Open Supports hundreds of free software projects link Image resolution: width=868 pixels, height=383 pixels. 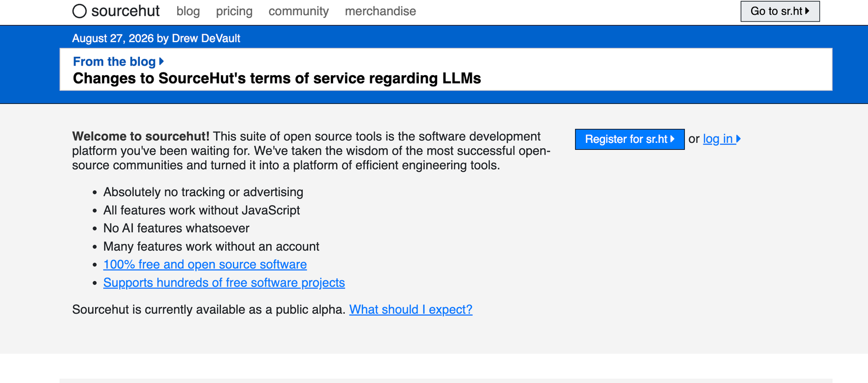224,283
